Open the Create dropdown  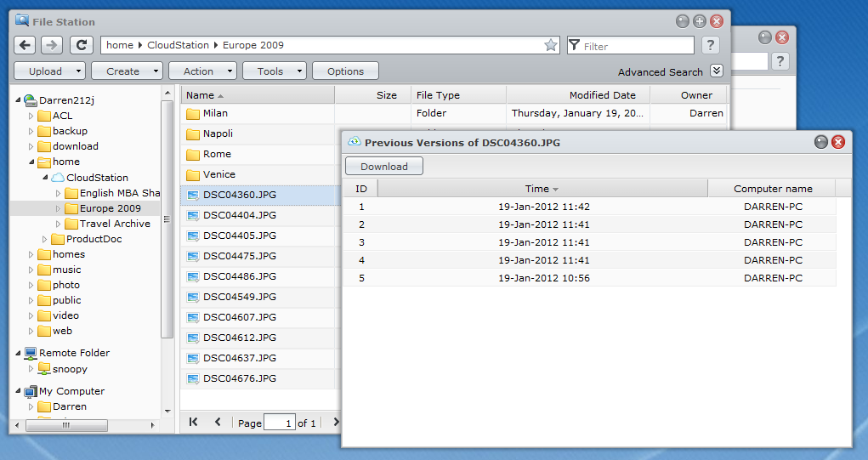[127, 71]
